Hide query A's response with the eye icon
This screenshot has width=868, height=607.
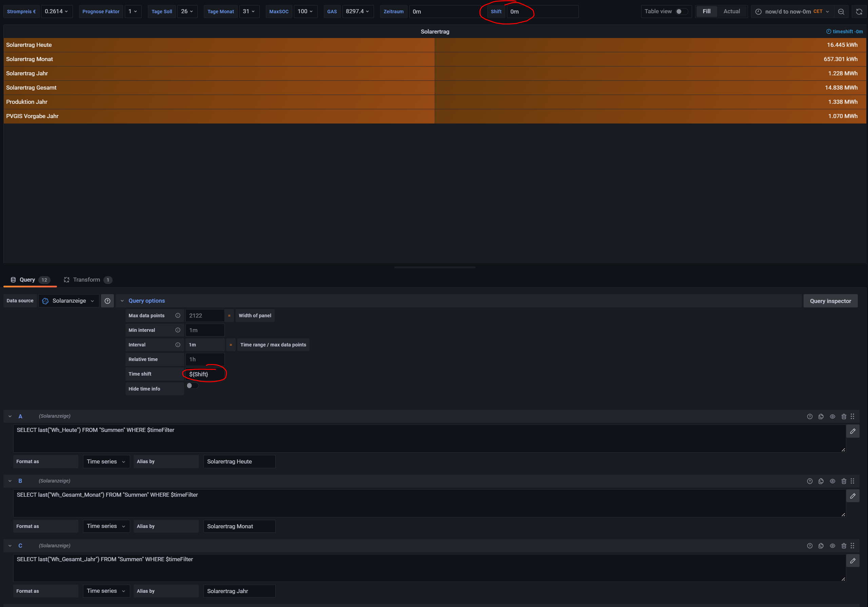click(832, 416)
